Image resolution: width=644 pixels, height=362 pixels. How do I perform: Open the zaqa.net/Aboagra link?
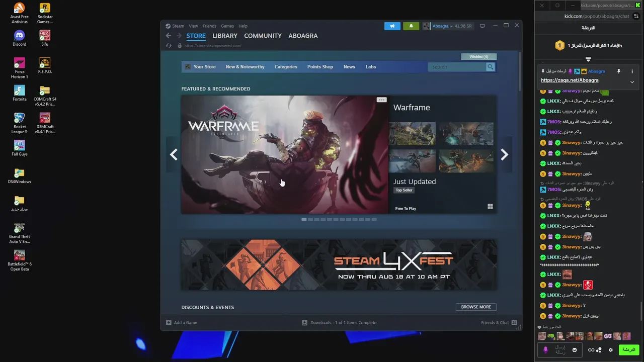tap(570, 80)
